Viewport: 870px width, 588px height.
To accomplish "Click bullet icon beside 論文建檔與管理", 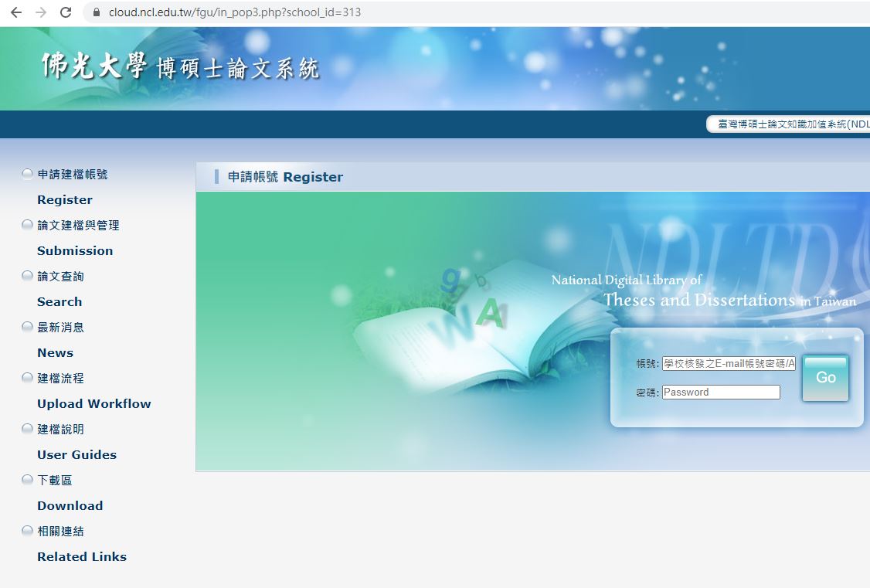I will pyautogui.click(x=27, y=225).
